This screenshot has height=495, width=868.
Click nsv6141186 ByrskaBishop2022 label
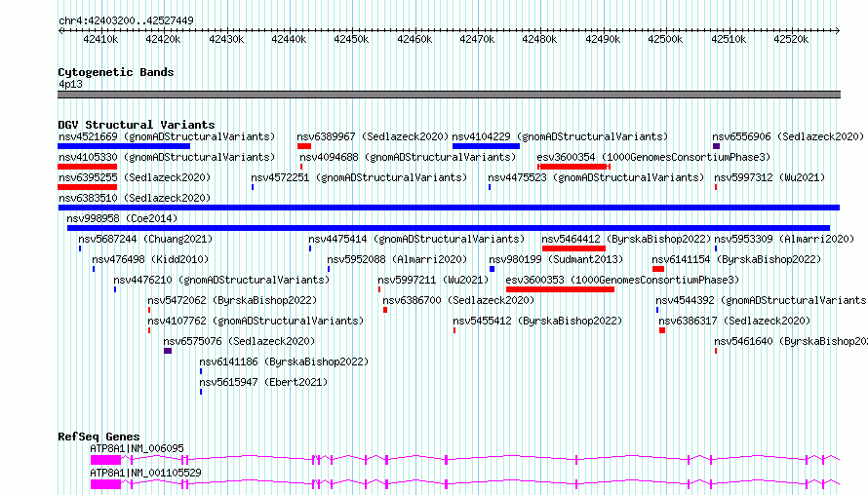pos(284,362)
